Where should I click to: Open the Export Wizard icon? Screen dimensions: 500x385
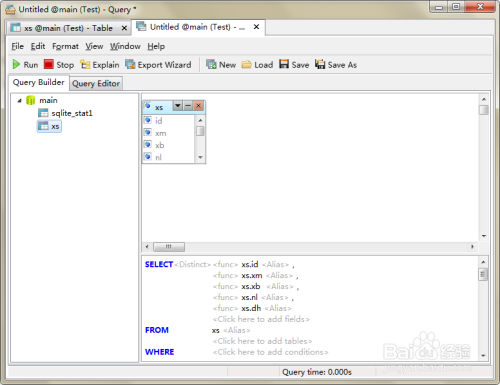coord(130,64)
